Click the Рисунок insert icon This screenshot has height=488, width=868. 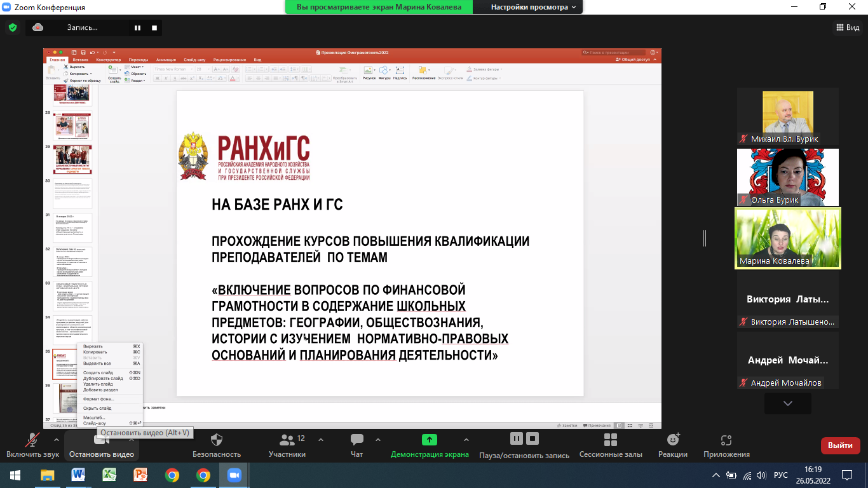[x=369, y=72]
